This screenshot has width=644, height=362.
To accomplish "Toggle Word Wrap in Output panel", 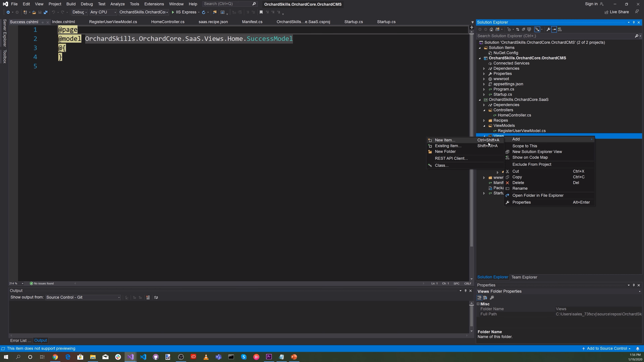I will (x=156, y=297).
